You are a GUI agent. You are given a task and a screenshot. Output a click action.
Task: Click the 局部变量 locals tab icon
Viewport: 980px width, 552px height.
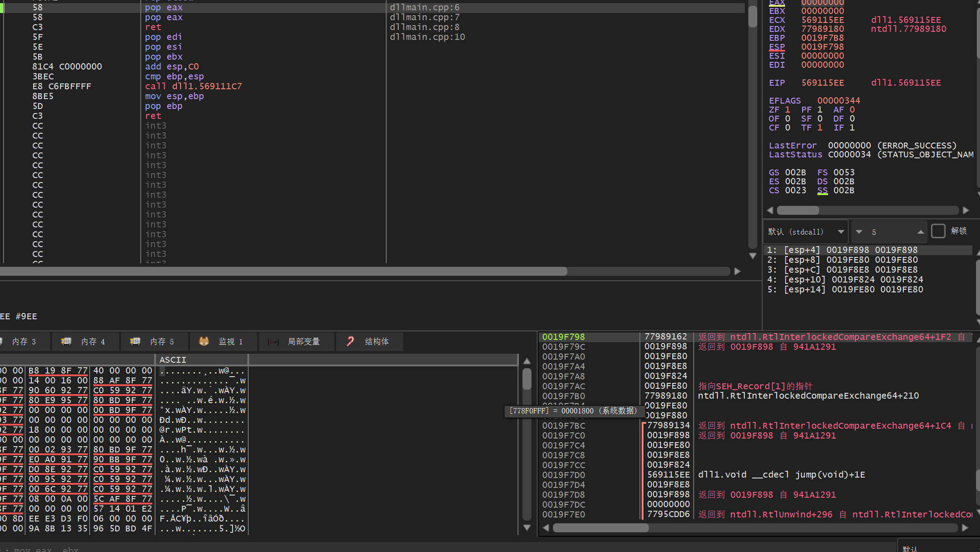273,342
